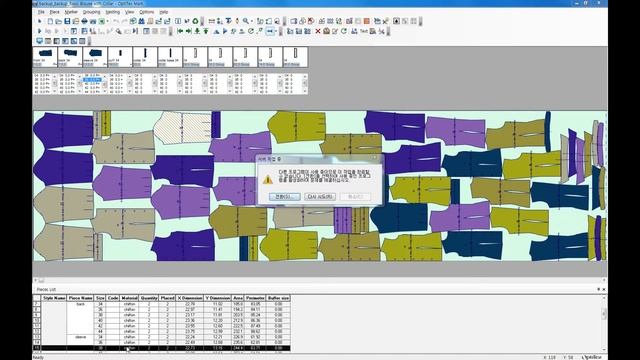
Task: Sort by the Material column header
Action: [129, 298]
